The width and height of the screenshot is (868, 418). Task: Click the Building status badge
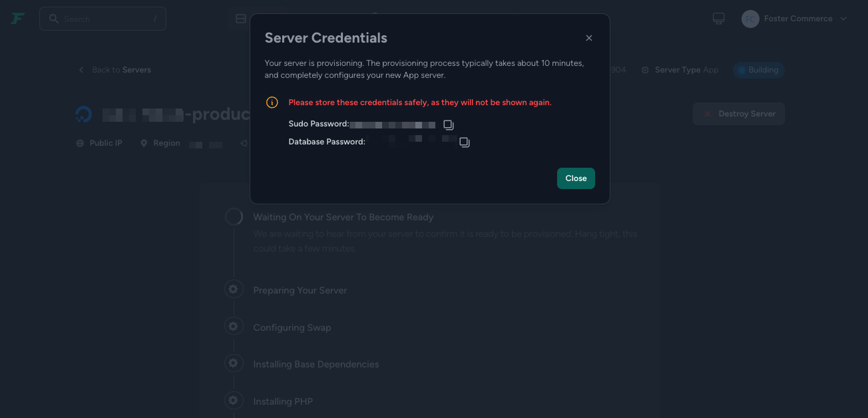click(758, 70)
